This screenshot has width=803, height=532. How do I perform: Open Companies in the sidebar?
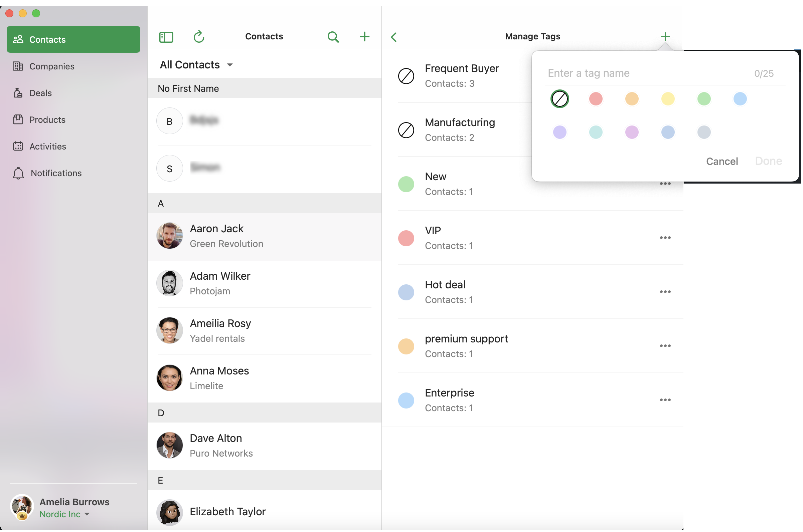coord(52,66)
